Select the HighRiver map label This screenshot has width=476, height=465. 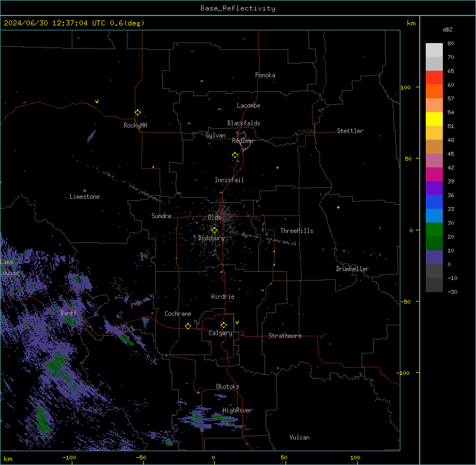tap(237, 410)
